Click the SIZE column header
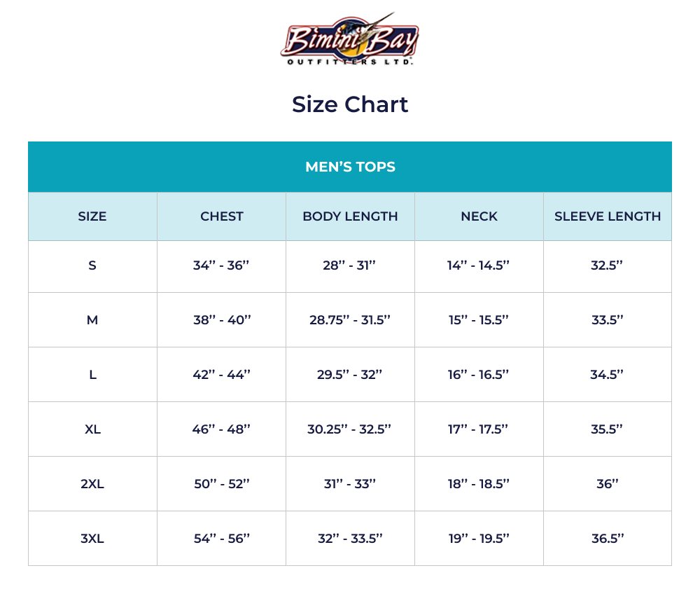Viewport: 700px width, 594px height. [x=92, y=216]
